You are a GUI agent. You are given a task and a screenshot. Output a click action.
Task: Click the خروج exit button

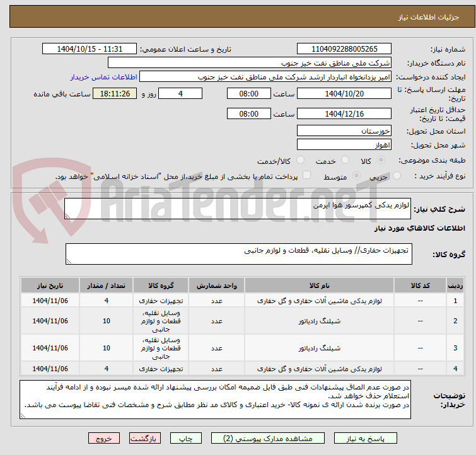coord(104,439)
